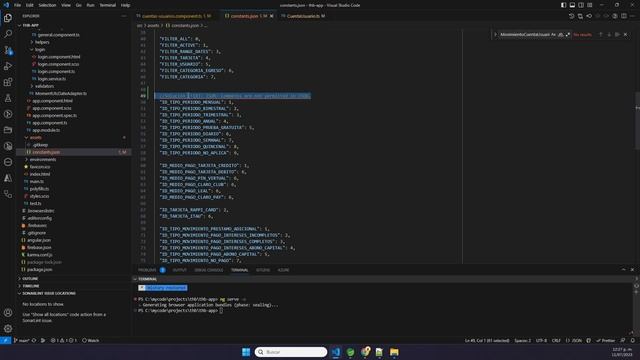Open the Source Control view
Screen dimensions: 640x360
(x=8, y=50)
